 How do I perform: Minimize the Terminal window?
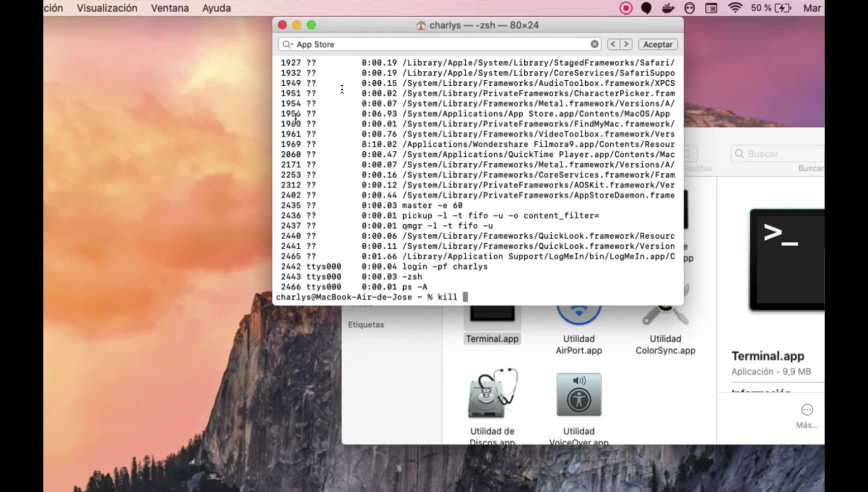[297, 25]
